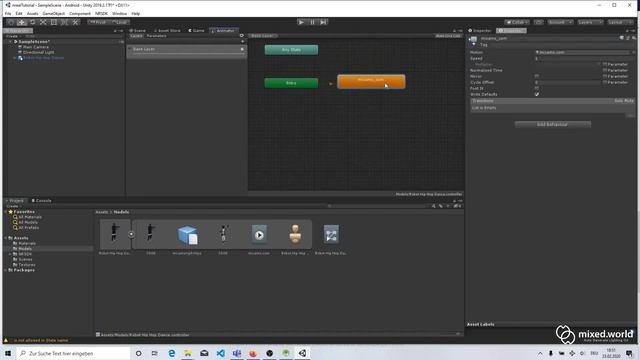Select the Transform tool in Unity toolbar

point(64,22)
